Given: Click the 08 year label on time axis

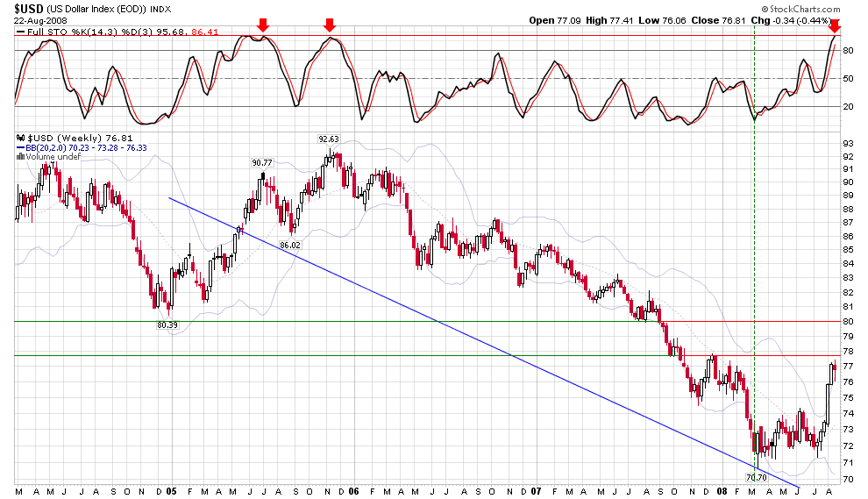Looking at the screenshot, I should 722,492.
